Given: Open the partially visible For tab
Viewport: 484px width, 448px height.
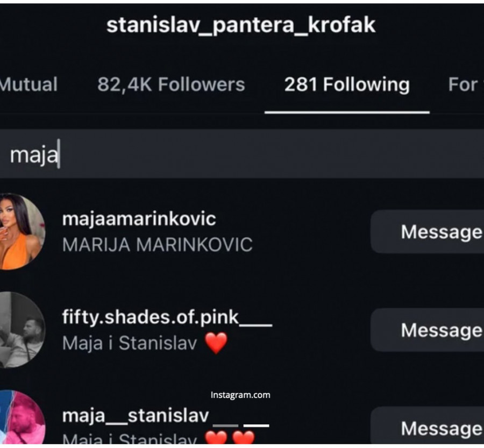Looking at the screenshot, I should coord(466,84).
